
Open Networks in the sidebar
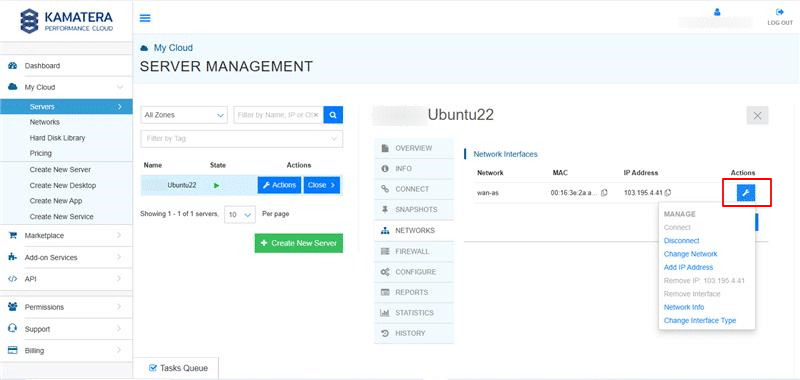click(45, 122)
